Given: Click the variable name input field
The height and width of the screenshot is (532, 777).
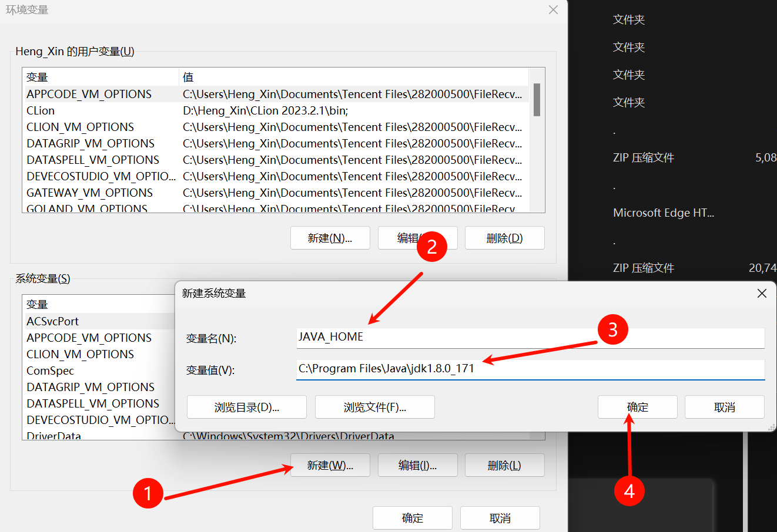Looking at the screenshot, I should (x=529, y=337).
